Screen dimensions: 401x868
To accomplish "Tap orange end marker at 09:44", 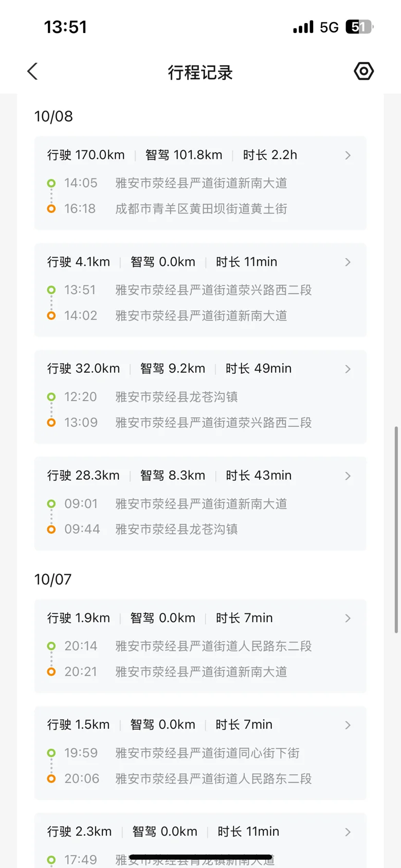I will point(51,529).
